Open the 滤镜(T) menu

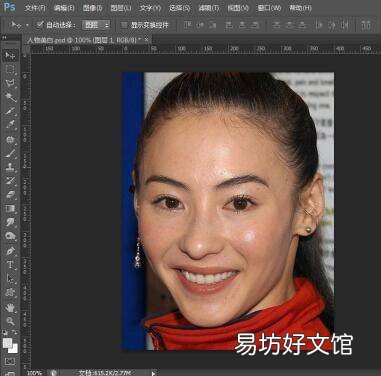209,8
